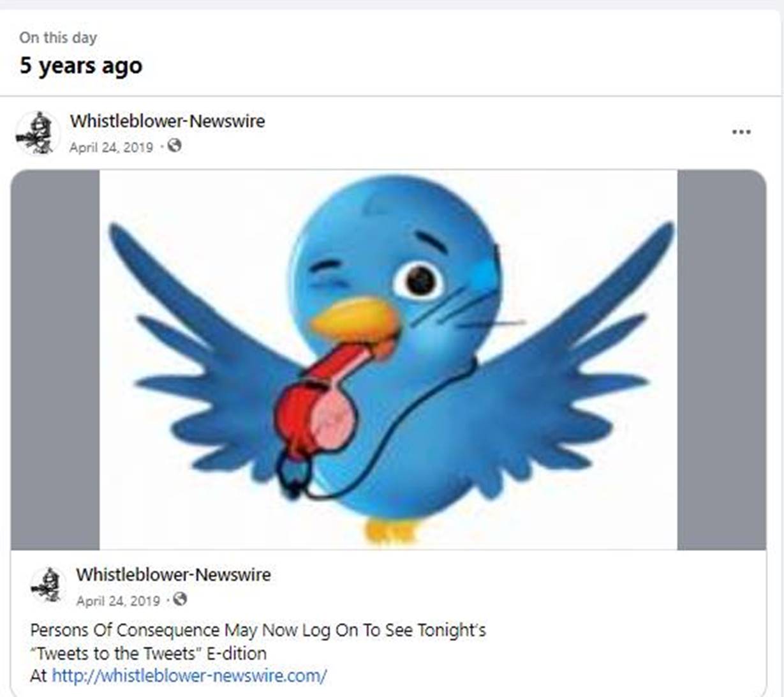This screenshot has width=784, height=697.
Task: Visit the whistleblower-newswire.com link
Action: pyautogui.click(x=189, y=675)
